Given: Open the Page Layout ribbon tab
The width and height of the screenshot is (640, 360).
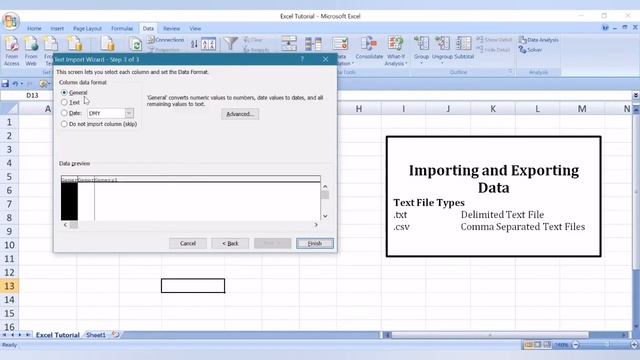Looking at the screenshot, I should [87, 29].
